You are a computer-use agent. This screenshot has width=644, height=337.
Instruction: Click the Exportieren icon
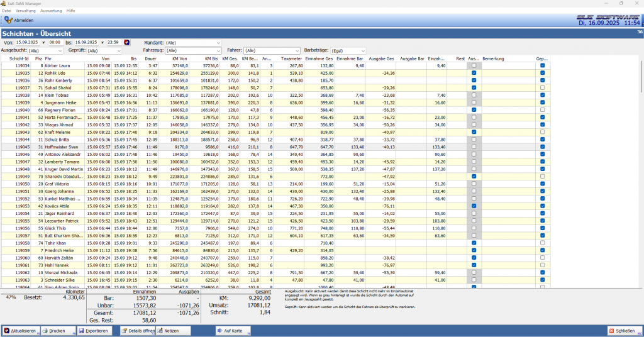pyautogui.click(x=80, y=331)
